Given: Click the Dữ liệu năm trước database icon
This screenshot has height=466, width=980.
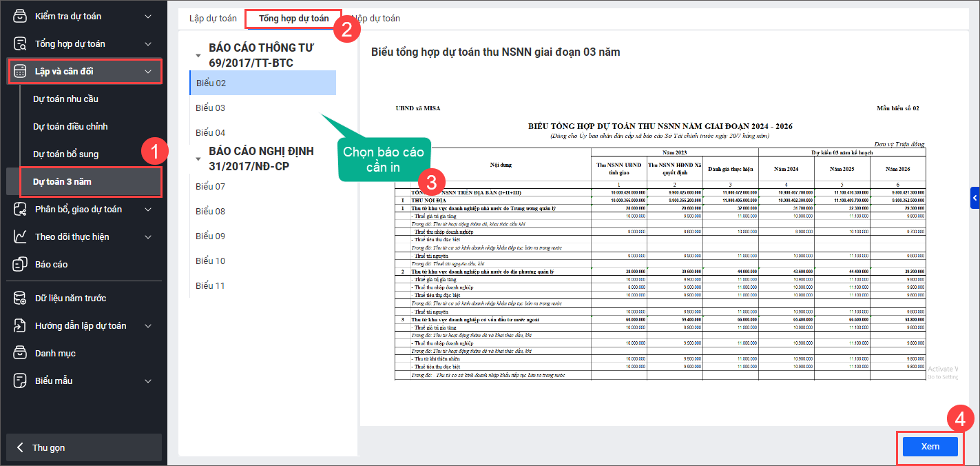Looking at the screenshot, I should pyautogui.click(x=20, y=298).
